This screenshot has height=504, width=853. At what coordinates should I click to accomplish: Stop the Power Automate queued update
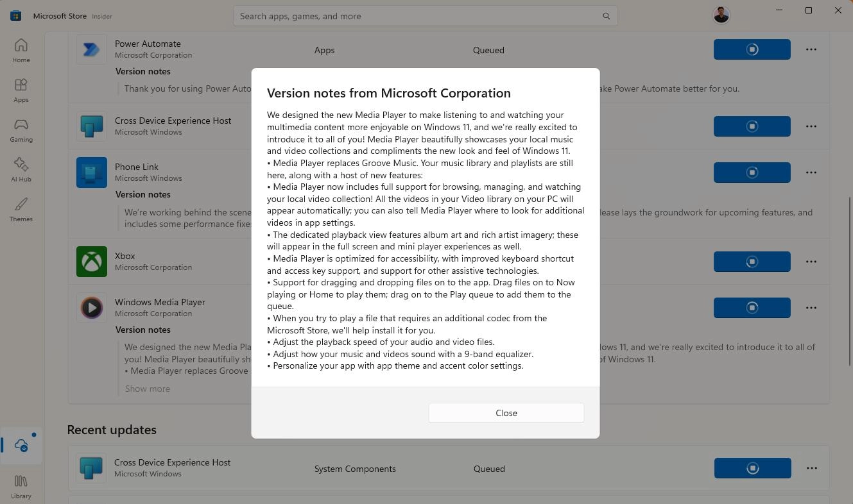pyautogui.click(x=752, y=49)
